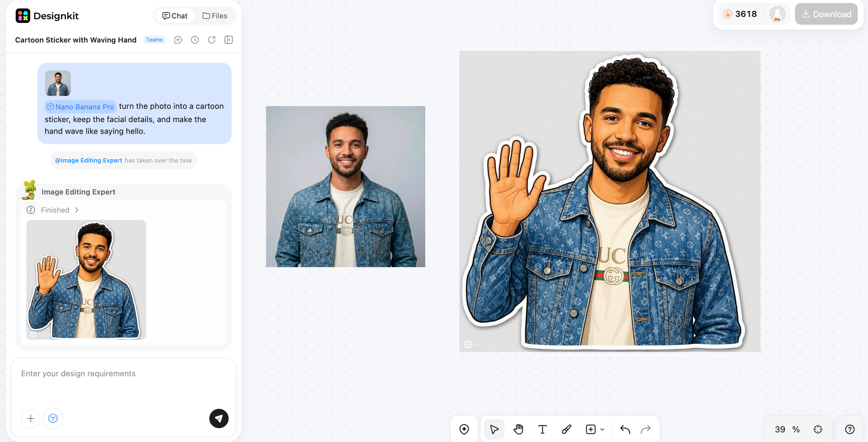This screenshot has height=442, width=868.
Task: Switch to the Files tab
Action: coord(215,16)
